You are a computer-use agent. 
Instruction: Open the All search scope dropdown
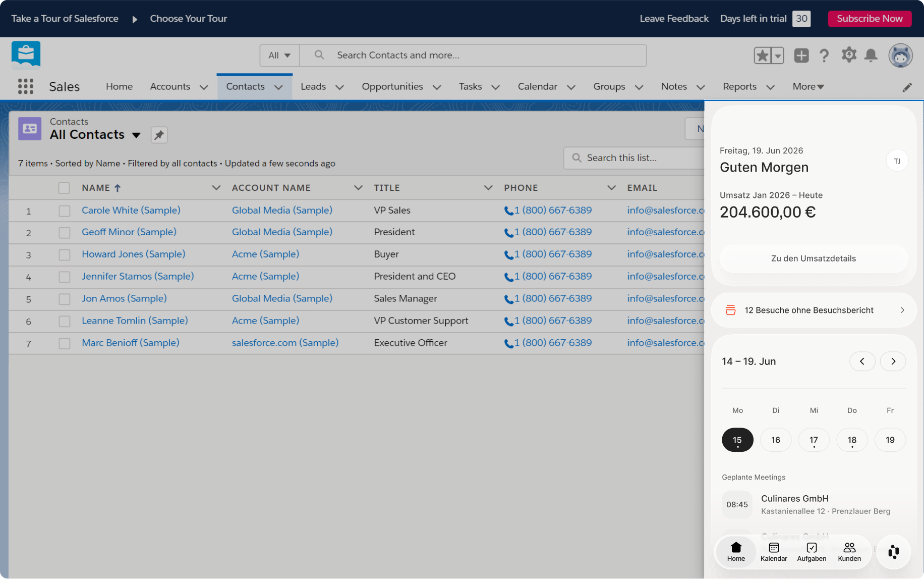[x=279, y=56]
